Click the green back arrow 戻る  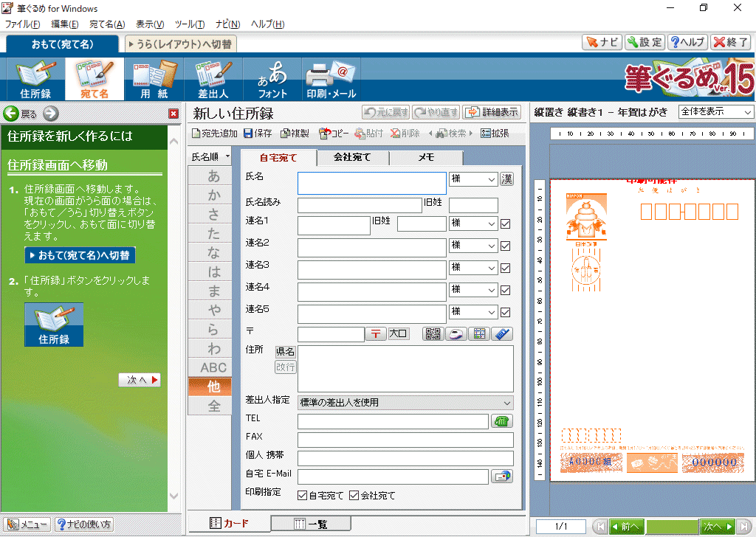coord(11,114)
